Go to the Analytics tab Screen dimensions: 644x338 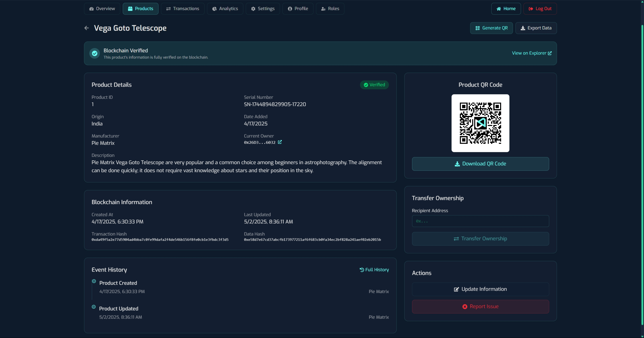225,9
